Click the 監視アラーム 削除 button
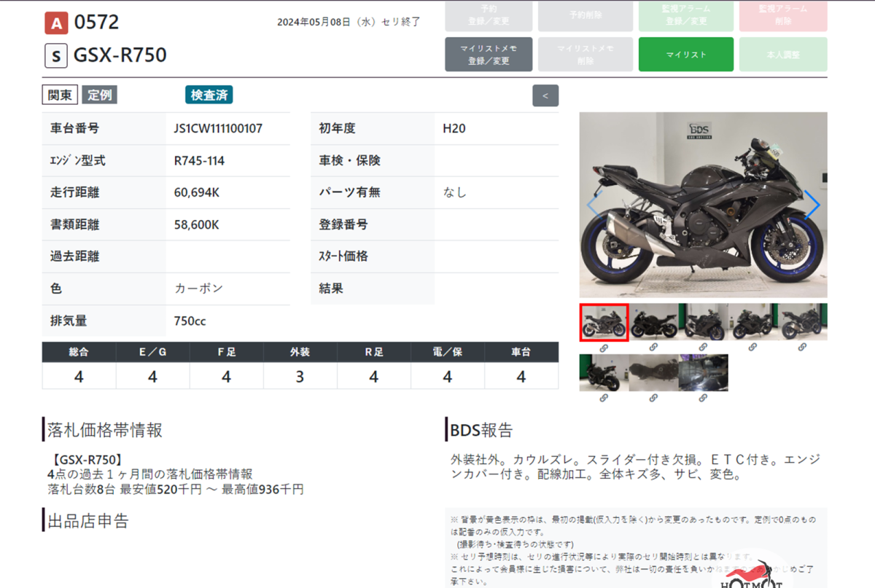The image size is (875, 588). tap(783, 15)
